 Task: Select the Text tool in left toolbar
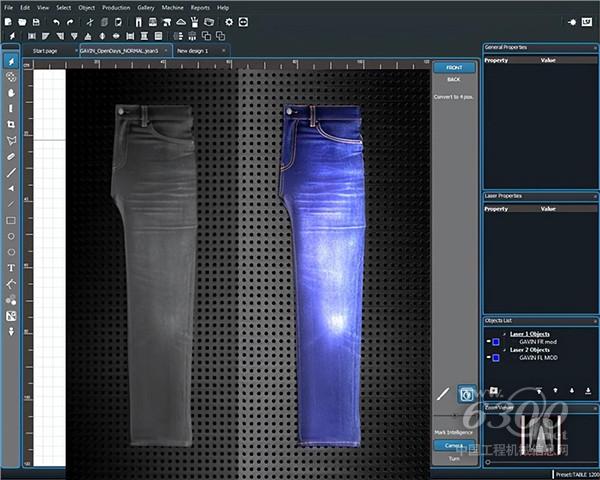tap(11, 268)
